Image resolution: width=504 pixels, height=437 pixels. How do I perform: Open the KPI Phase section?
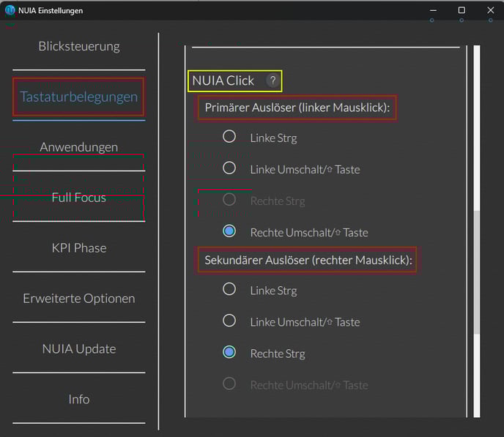click(x=79, y=248)
